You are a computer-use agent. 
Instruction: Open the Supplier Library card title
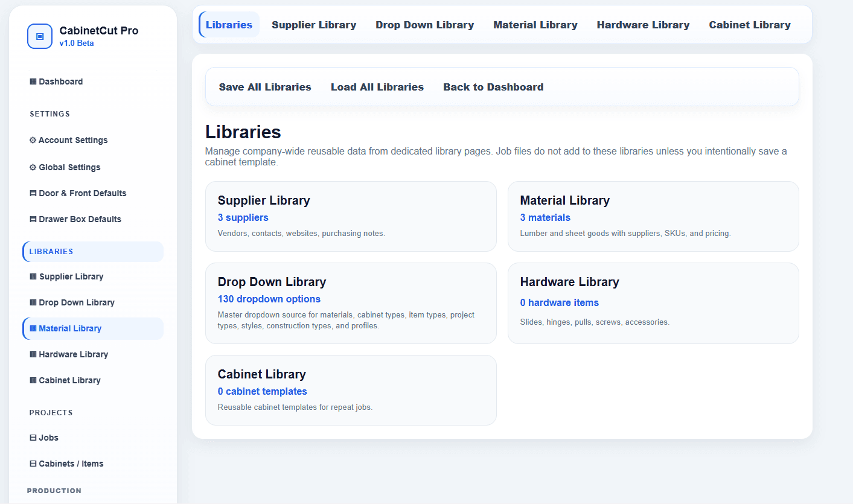[264, 200]
